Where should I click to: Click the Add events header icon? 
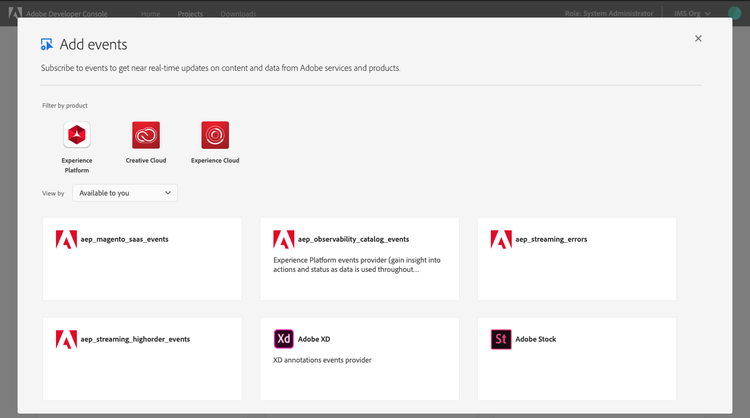point(47,44)
